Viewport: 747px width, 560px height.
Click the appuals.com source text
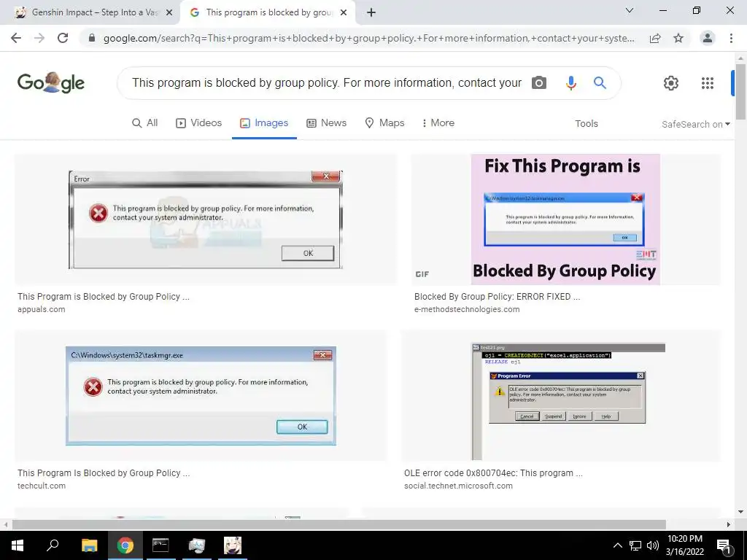click(42, 309)
